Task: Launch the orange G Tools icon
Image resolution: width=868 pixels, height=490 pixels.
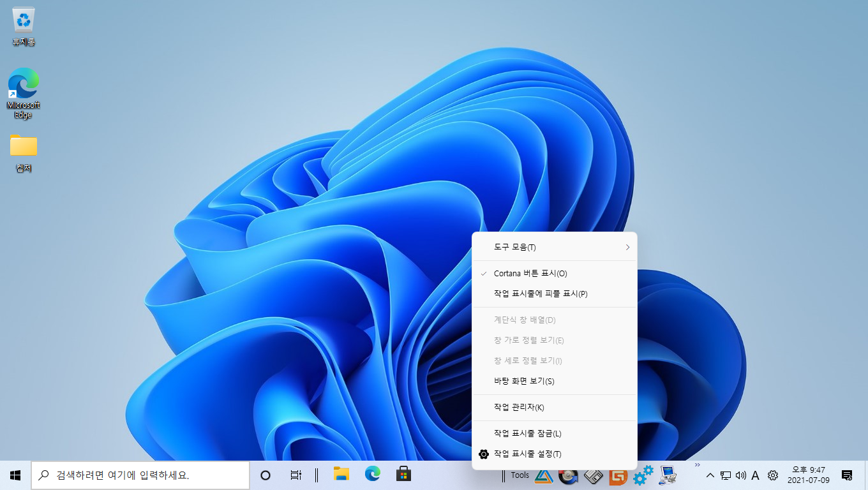Action: click(618, 477)
